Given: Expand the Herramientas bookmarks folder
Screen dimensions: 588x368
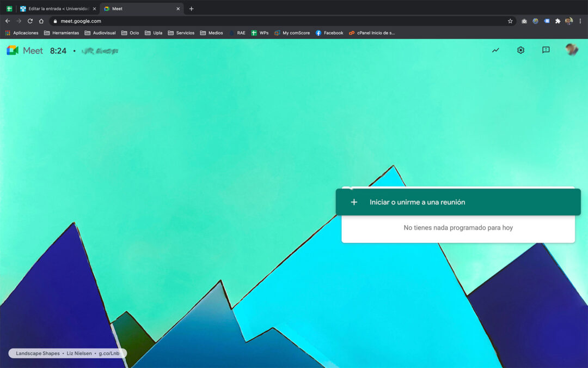Looking at the screenshot, I should pyautogui.click(x=62, y=33).
